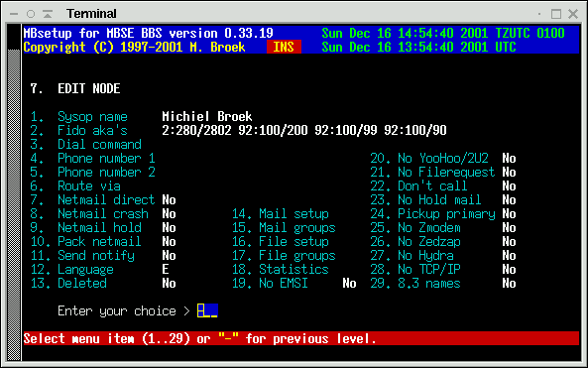Click the shade window icon in title bar

48,14
